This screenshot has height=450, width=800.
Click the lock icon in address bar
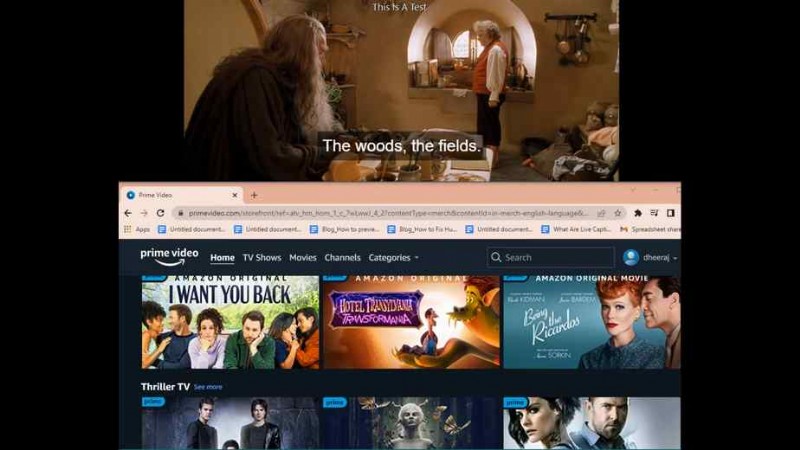click(180, 213)
